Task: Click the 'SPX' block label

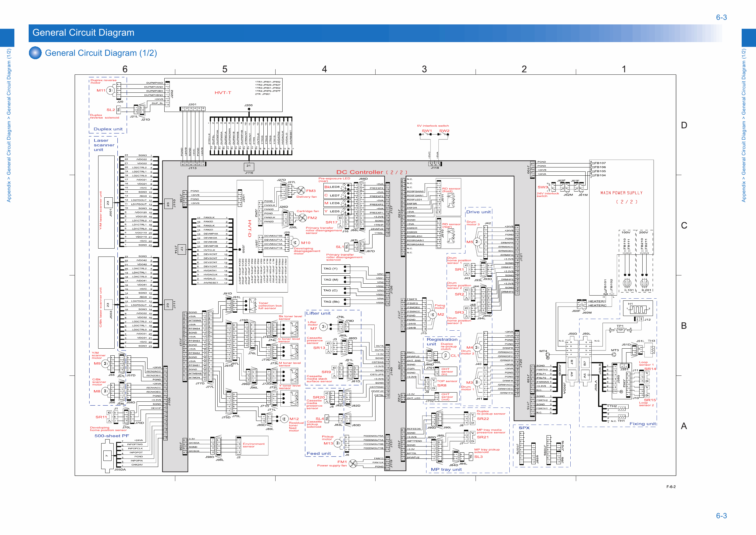Action: (524, 428)
